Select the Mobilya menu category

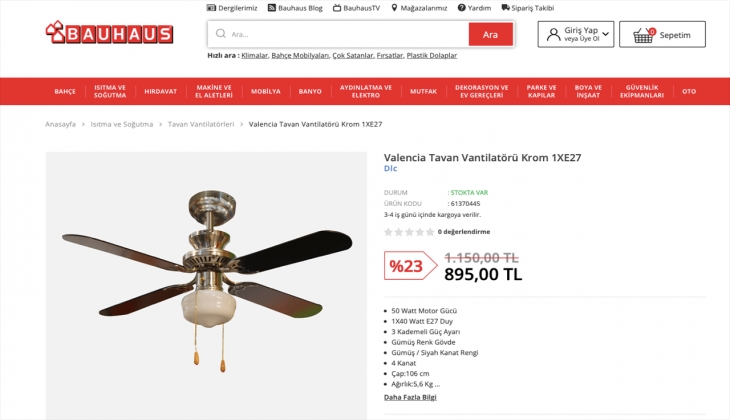pos(265,91)
